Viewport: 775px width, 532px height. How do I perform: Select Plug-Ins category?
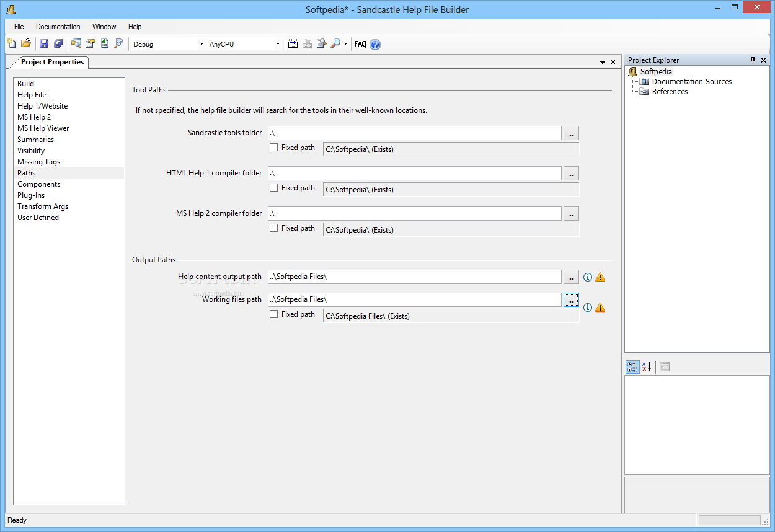69,195
